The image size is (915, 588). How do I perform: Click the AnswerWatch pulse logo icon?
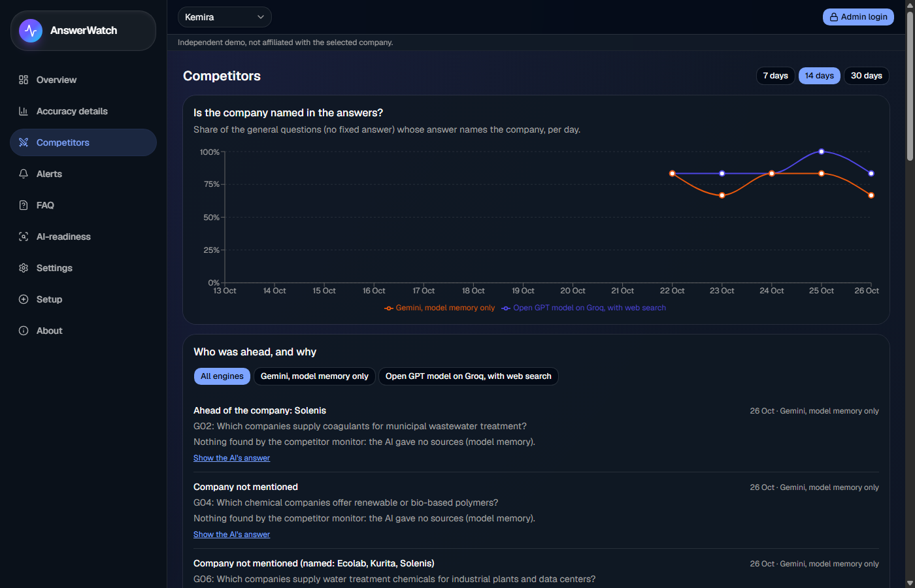31,31
